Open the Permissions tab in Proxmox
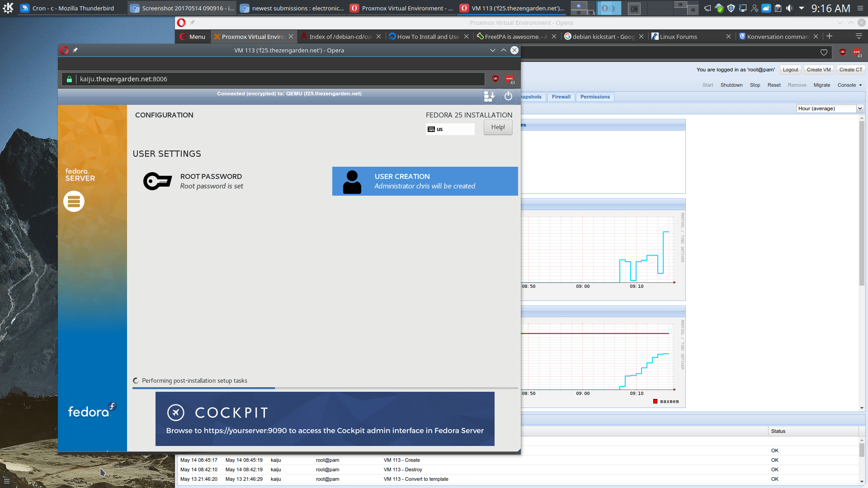This screenshot has width=868, height=488. click(x=595, y=97)
